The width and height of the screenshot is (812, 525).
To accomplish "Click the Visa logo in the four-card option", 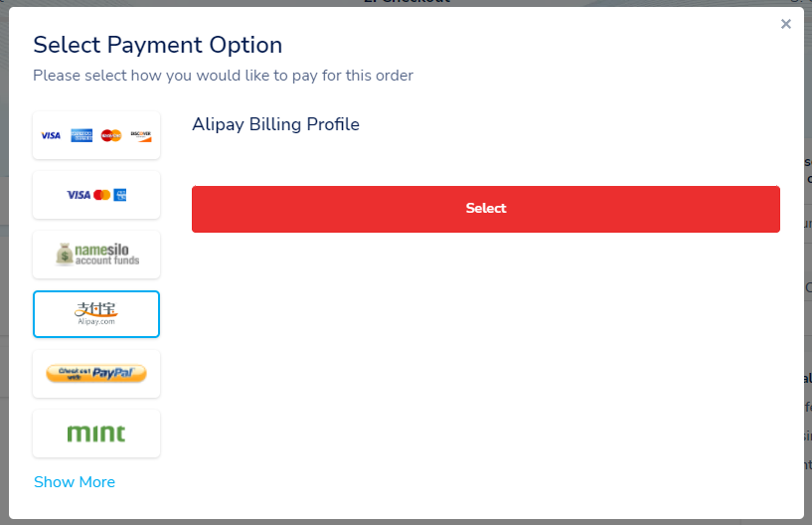I will pos(51,135).
